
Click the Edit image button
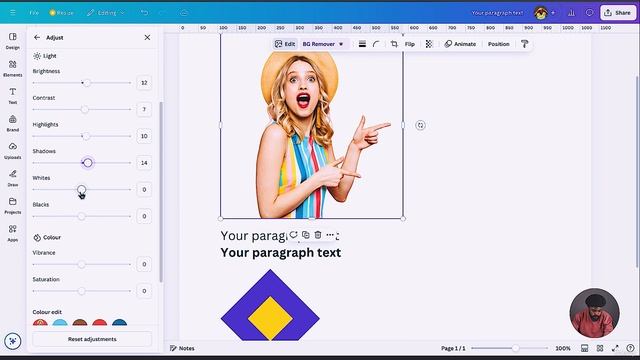(285, 44)
